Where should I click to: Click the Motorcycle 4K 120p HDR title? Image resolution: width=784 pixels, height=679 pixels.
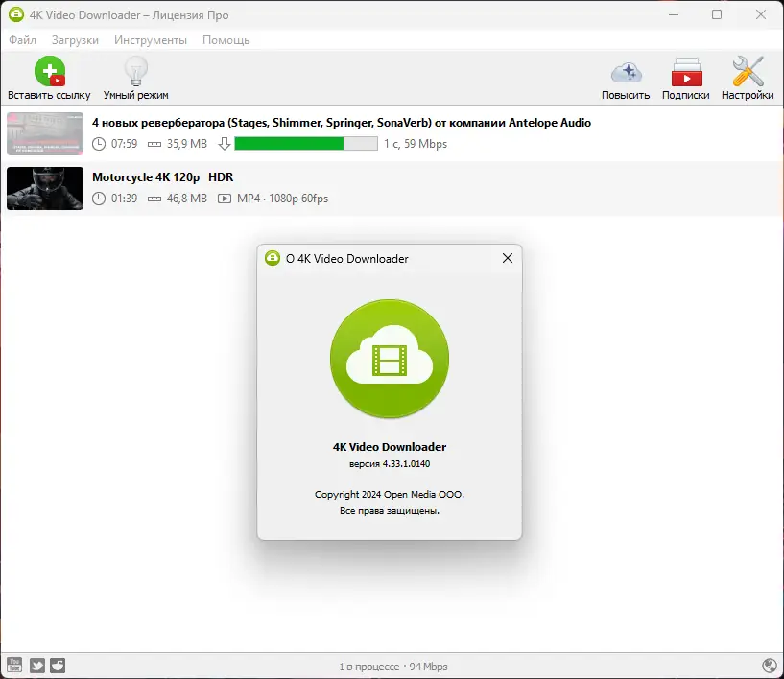(153, 176)
